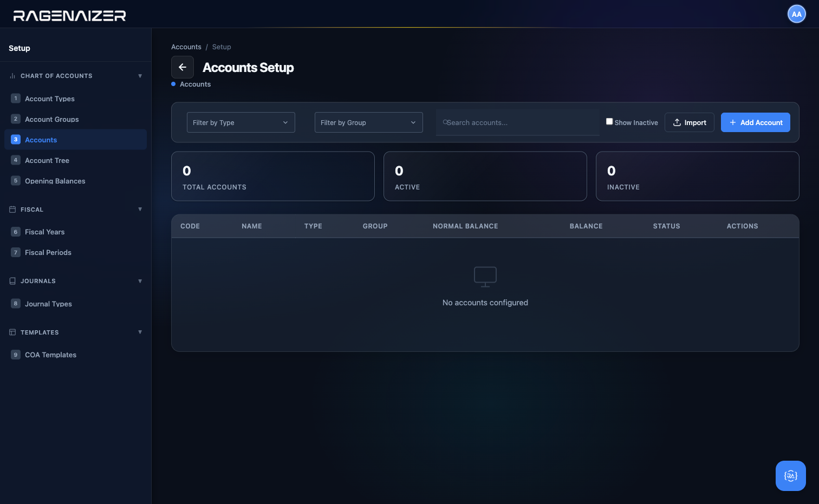Click the Journals book icon
The image size is (819, 504).
(x=12, y=281)
